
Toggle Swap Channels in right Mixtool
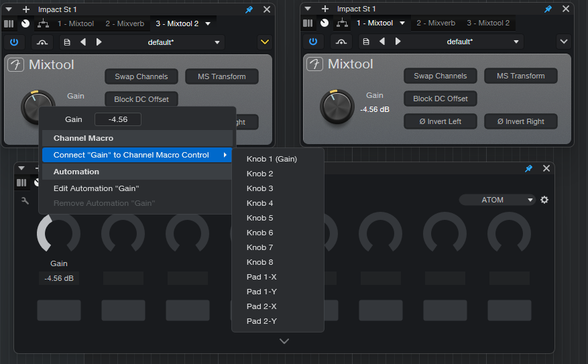coord(440,76)
